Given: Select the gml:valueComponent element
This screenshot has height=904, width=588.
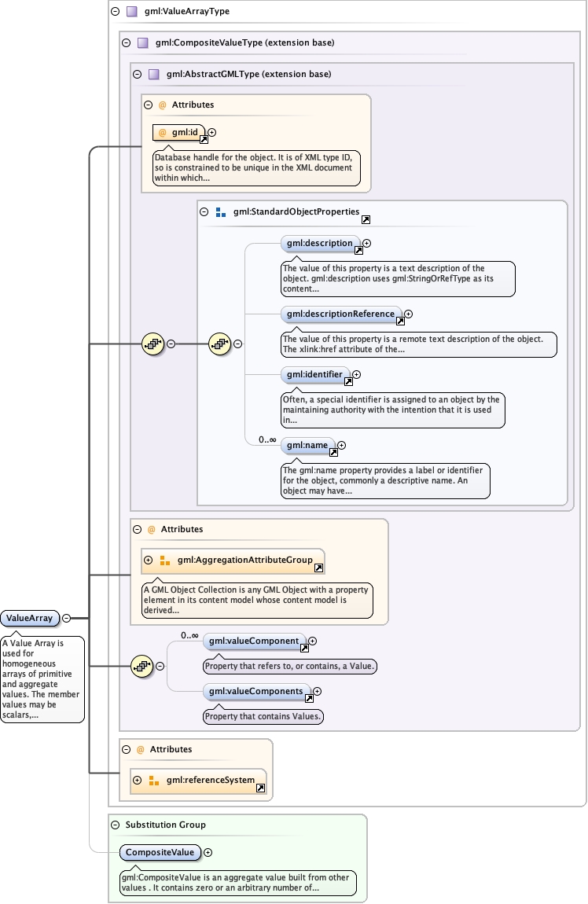Looking at the screenshot, I should pos(253,641).
